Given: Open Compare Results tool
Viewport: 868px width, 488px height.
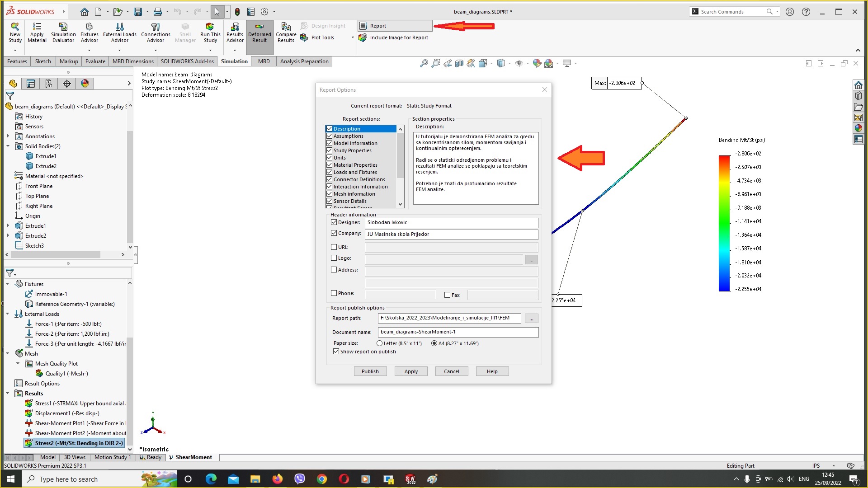Looking at the screenshot, I should coord(286,33).
